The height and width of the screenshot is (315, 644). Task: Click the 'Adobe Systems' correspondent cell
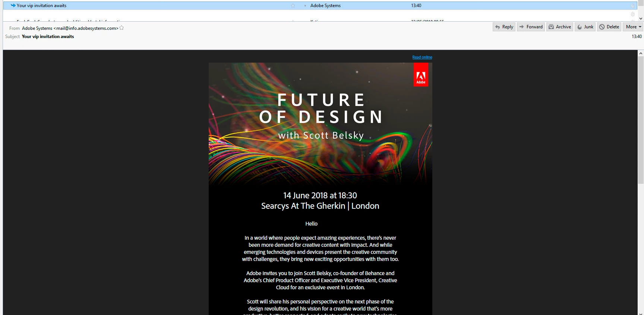coord(325,6)
